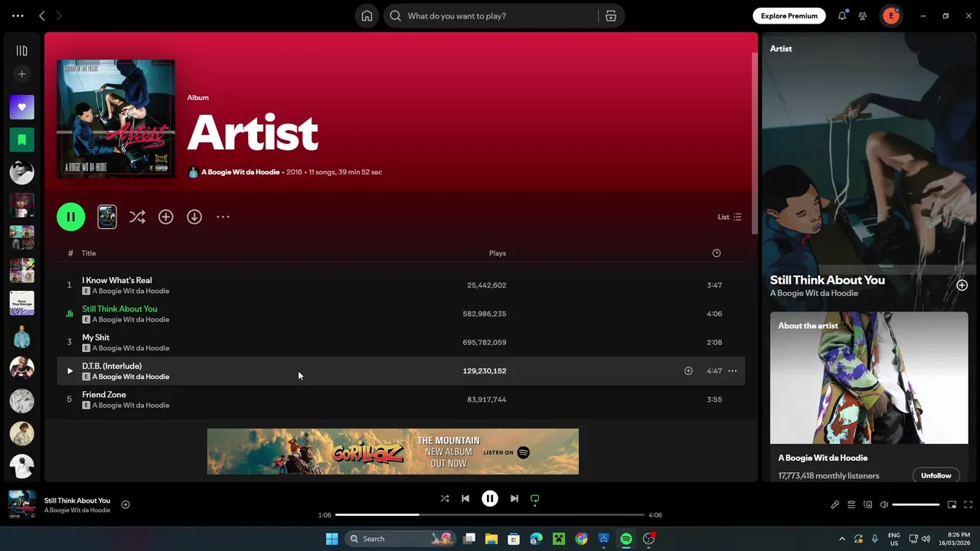Select the track Friend Zone
This screenshot has width=980, height=551.
pyautogui.click(x=401, y=399)
